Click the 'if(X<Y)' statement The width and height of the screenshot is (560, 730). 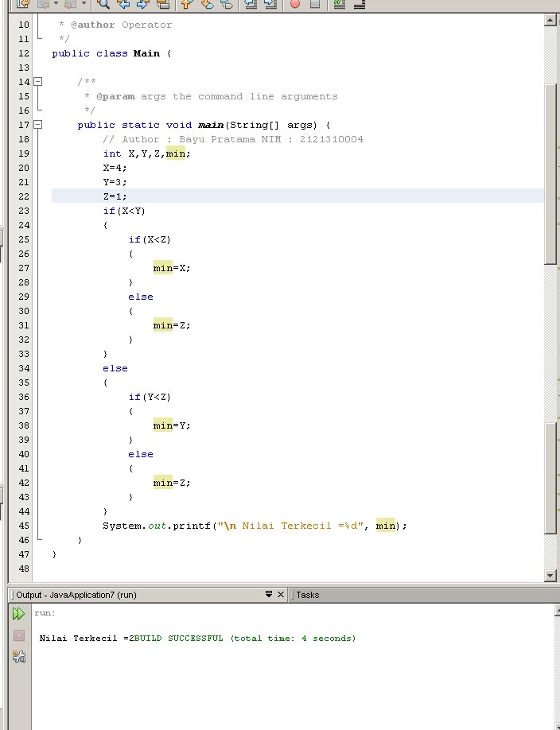click(124, 211)
